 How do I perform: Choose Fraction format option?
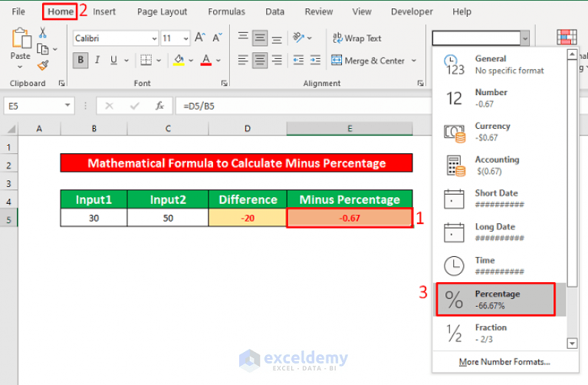pos(501,333)
